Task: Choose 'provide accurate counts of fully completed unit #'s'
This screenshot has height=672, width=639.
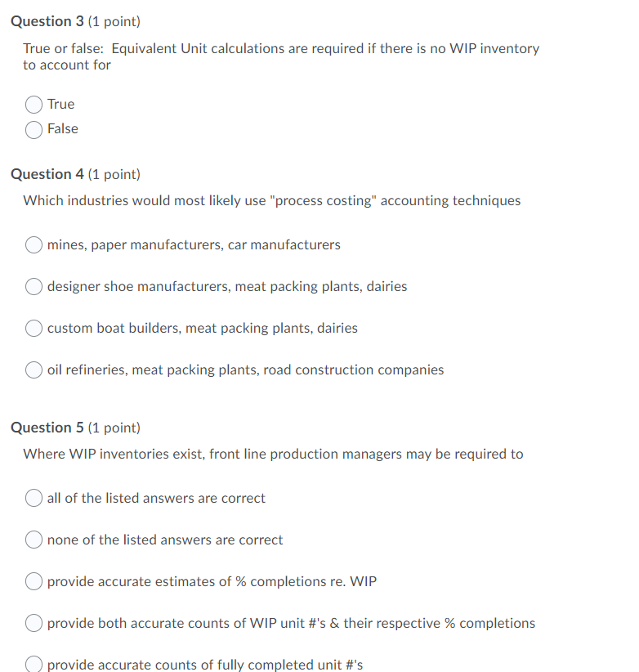Action: 34,664
